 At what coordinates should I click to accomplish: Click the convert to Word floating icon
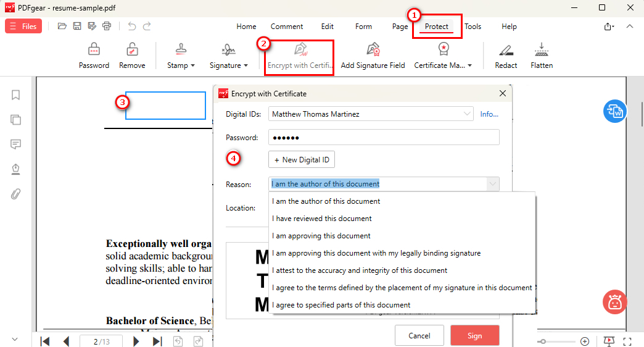pos(615,111)
